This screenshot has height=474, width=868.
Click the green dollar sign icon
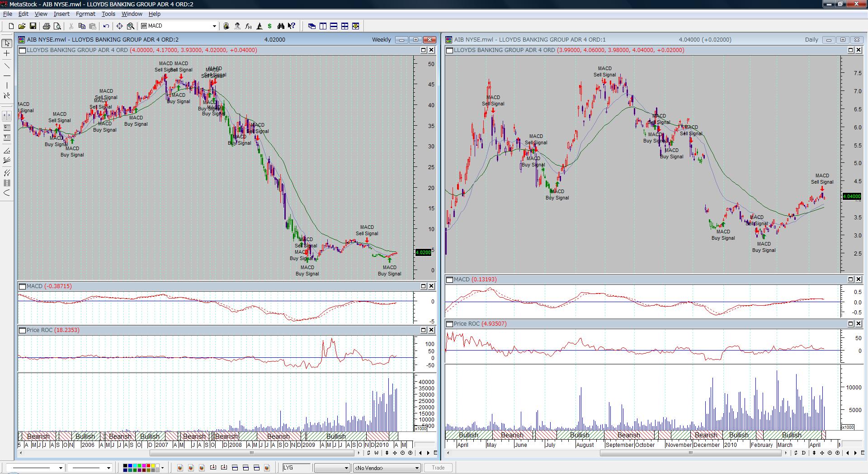(270, 26)
